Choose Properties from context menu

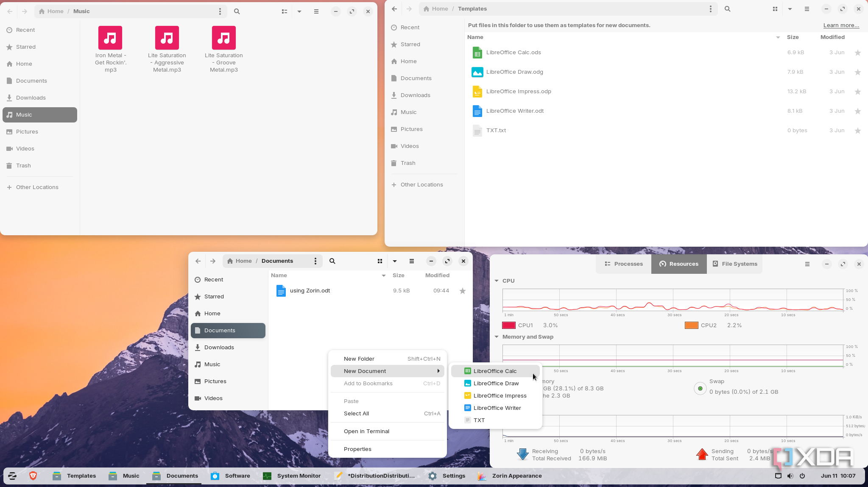tap(388, 449)
